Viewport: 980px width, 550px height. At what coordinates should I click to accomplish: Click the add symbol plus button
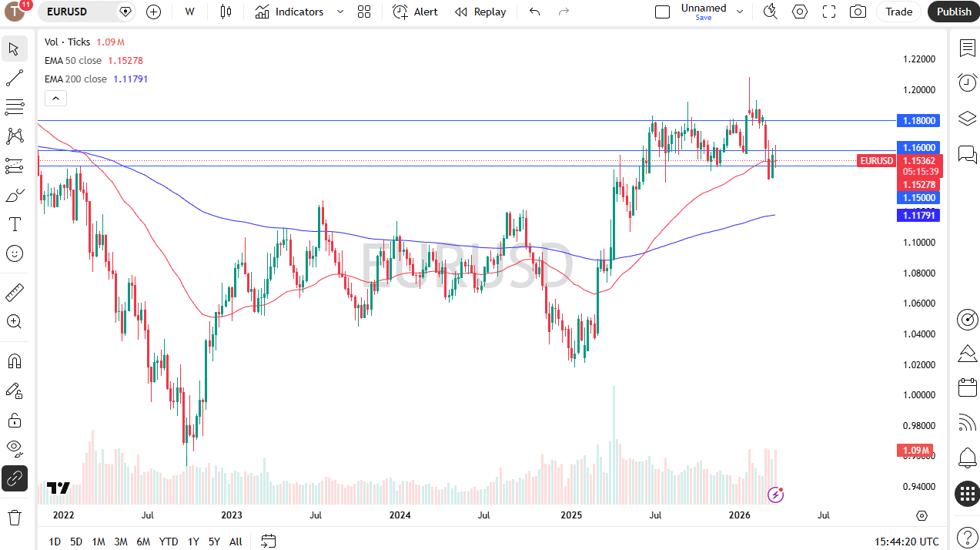click(x=153, y=12)
